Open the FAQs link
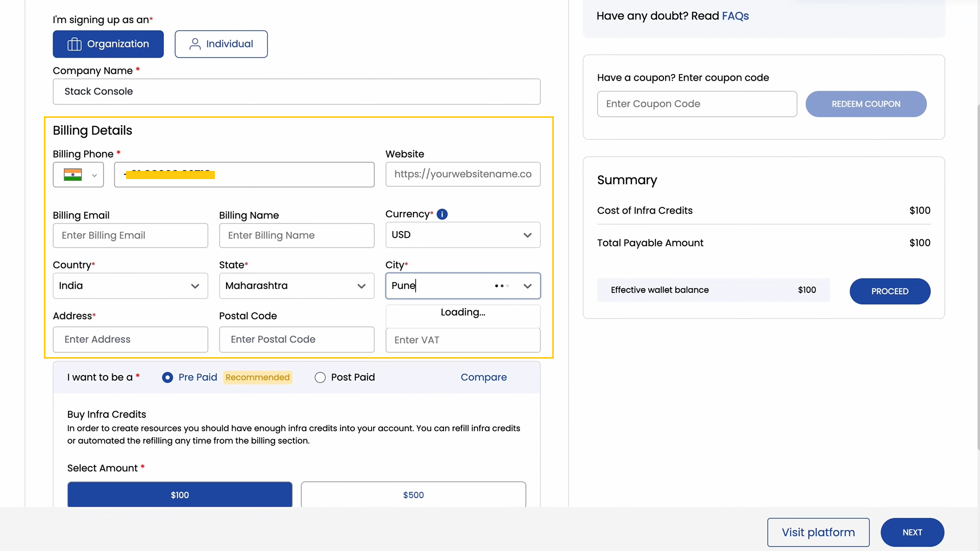980x551 pixels. click(735, 16)
